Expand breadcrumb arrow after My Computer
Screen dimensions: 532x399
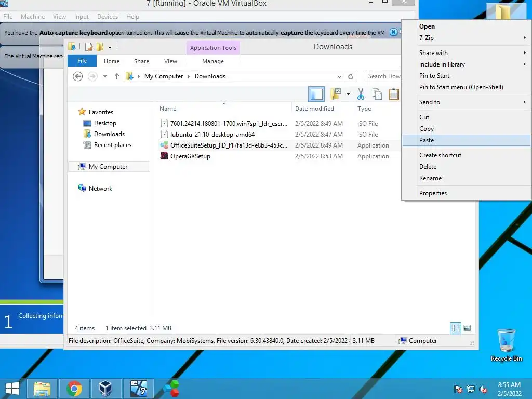(189, 77)
